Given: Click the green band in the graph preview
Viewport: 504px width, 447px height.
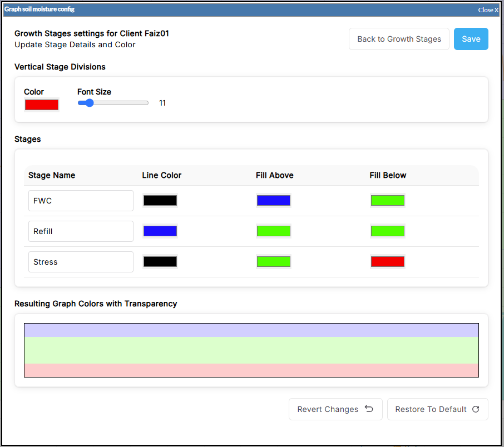Looking at the screenshot, I should coord(251,350).
